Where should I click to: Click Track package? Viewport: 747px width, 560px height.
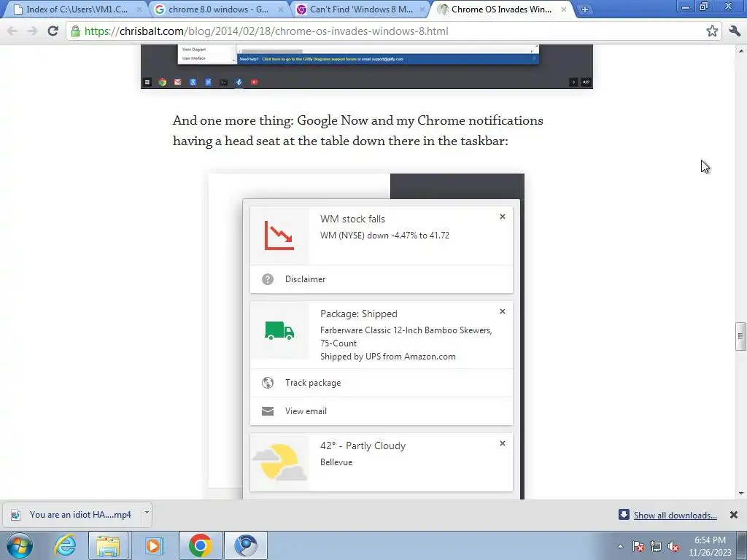click(x=313, y=383)
